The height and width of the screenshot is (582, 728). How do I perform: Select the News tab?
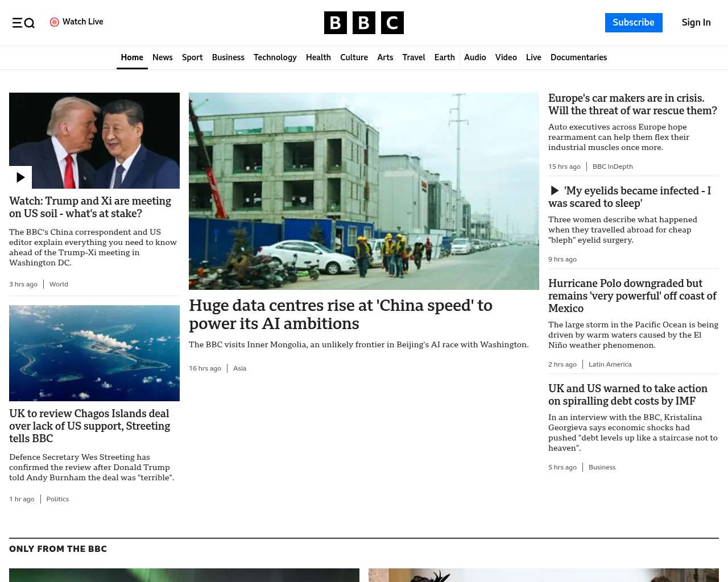pos(163,57)
